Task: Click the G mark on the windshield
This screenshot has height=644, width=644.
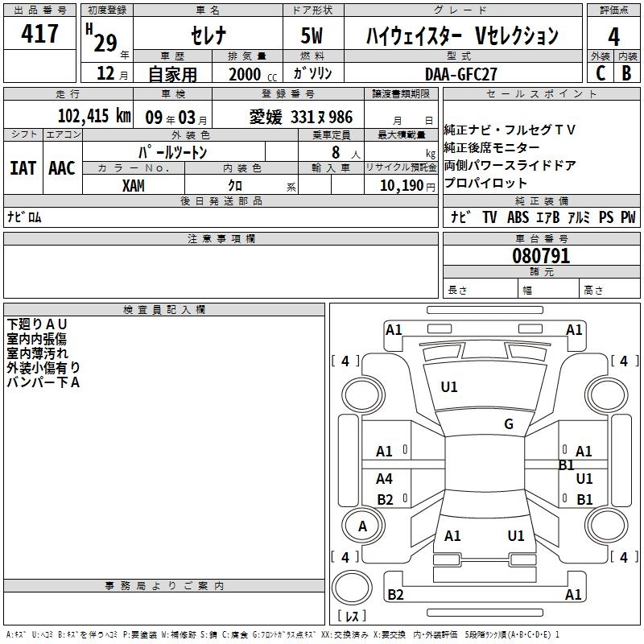Action: pyautogui.click(x=509, y=423)
